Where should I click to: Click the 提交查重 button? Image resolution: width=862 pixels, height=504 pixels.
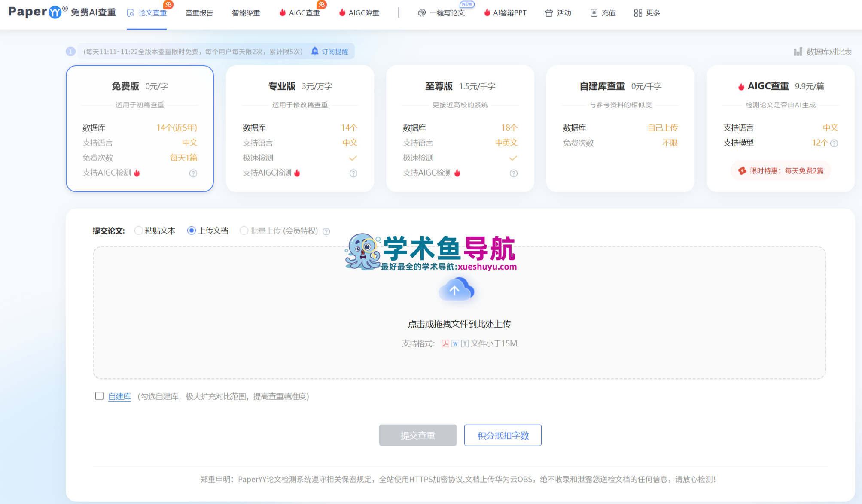(x=417, y=435)
